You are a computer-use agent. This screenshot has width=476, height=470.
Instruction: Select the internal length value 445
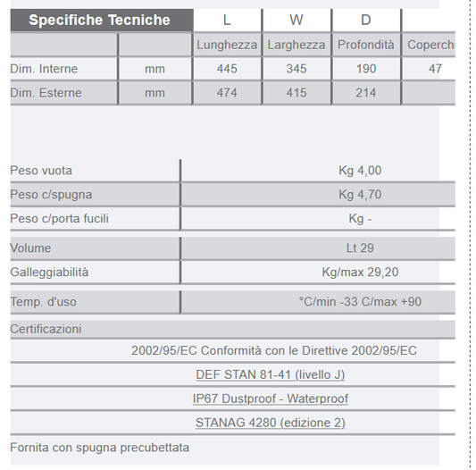(x=227, y=69)
